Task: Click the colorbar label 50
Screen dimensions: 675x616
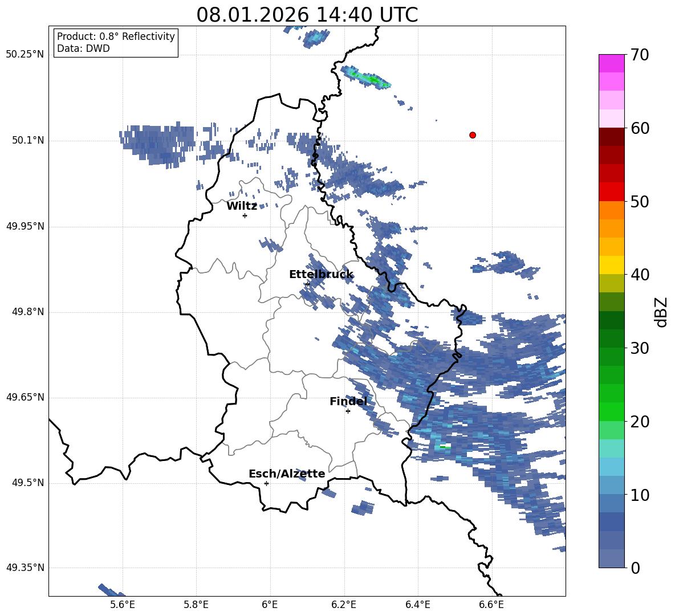Action: [x=640, y=202]
